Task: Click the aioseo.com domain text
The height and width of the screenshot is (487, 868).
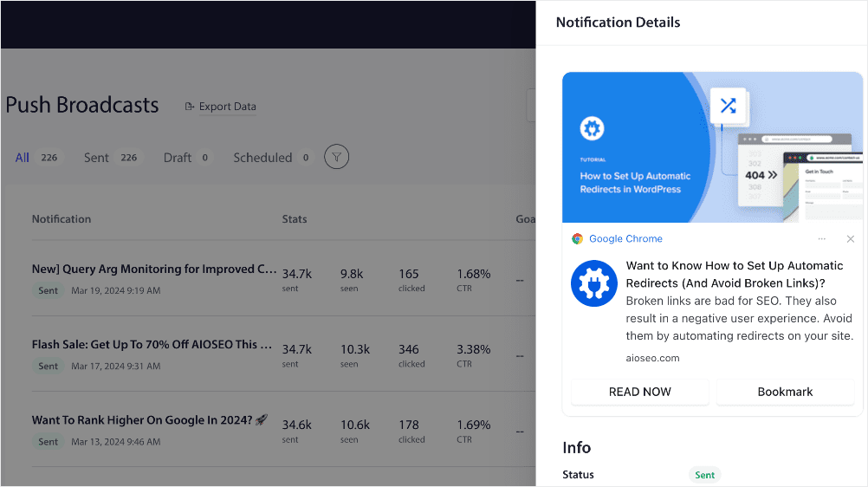Action: click(x=652, y=358)
